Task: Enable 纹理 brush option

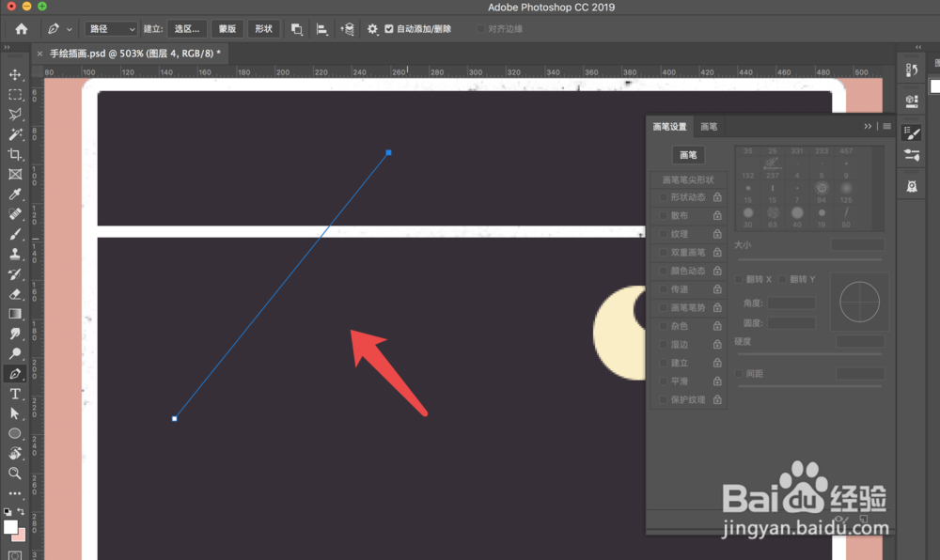Action: 663,234
